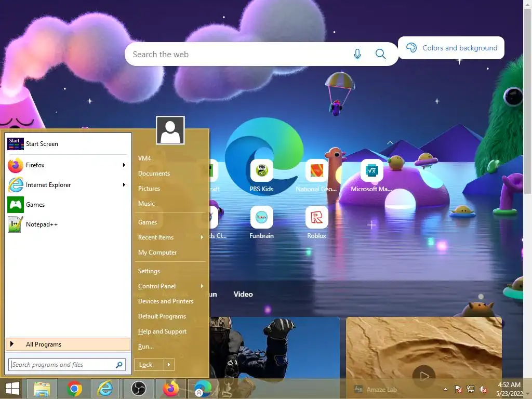The width and height of the screenshot is (532, 399).
Task: Expand Control Panel submenu arrow
Action: click(202, 286)
